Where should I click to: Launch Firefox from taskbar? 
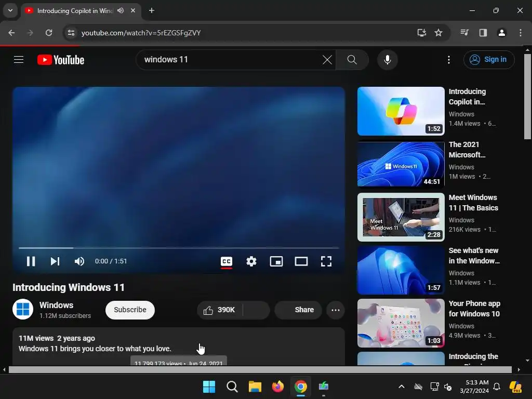pos(278,387)
